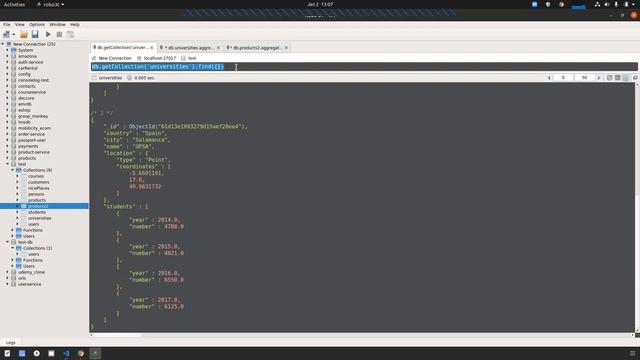
Task: Close the db.products2.aggregat... tab
Action: [x=286, y=48]
